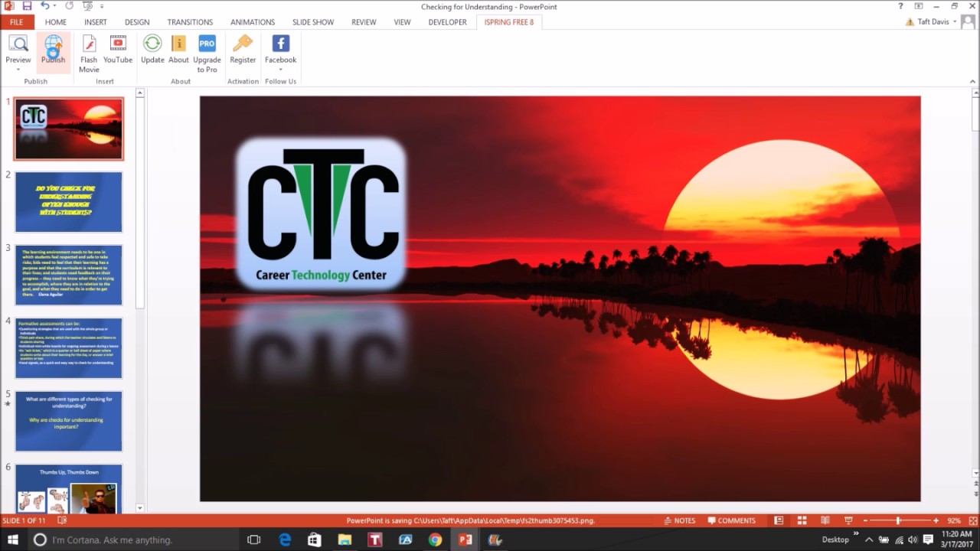Toggle the Comments pane

pos(732,520)
